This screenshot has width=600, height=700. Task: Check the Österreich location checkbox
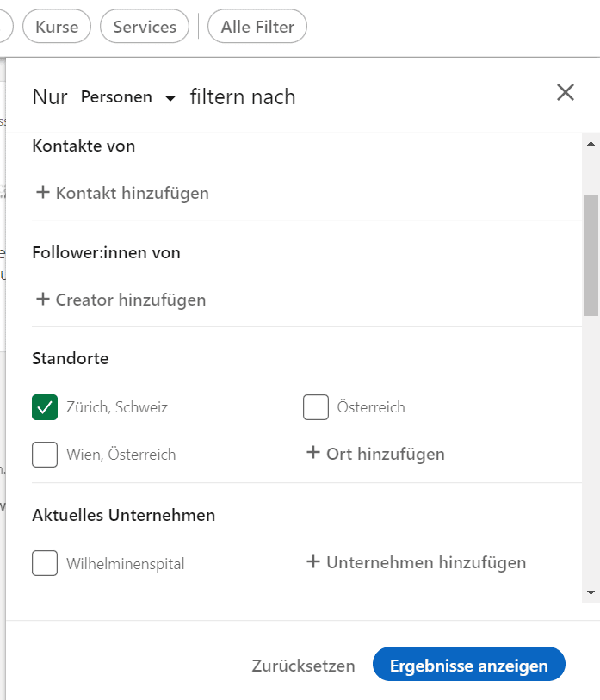[316, 407]
